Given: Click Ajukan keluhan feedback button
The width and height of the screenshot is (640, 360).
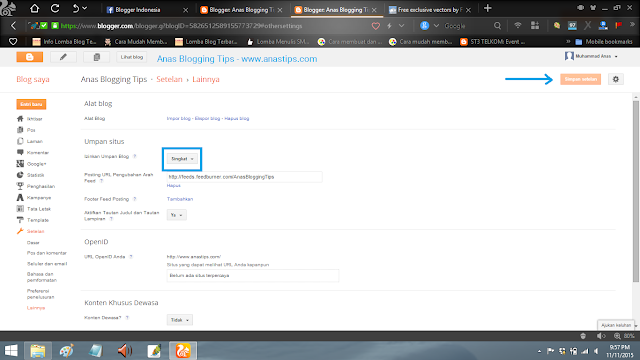Looking at the screenshot, I should (x=616, y=325).
